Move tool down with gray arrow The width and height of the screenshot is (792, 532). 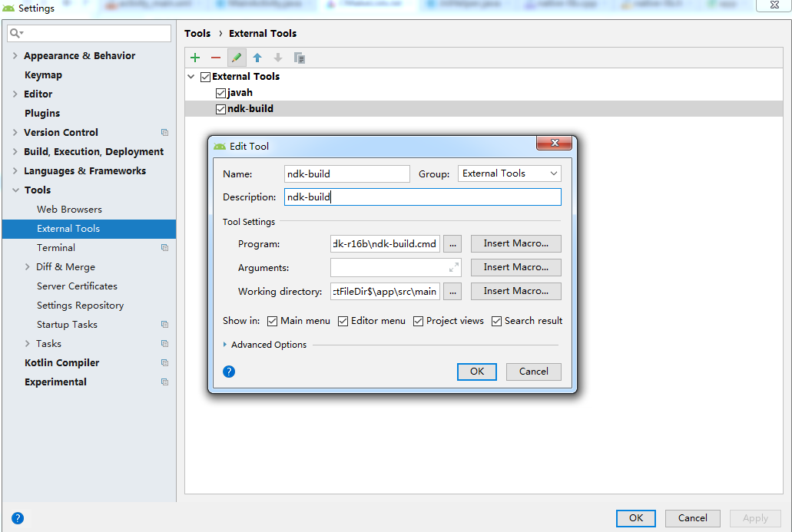pyautogui.click(x=278, y=58)
